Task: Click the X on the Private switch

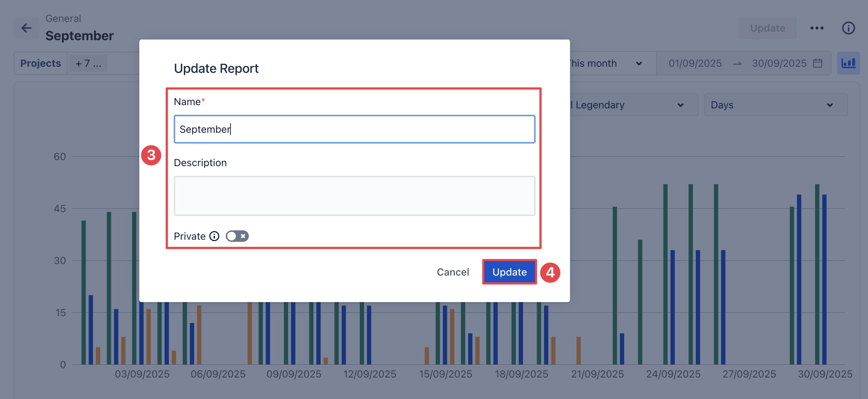Action: coord(243,236)
